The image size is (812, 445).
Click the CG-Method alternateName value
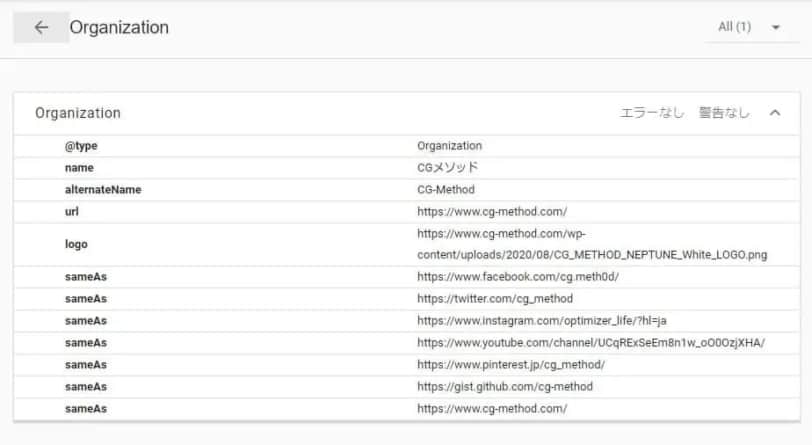(446, 190)
